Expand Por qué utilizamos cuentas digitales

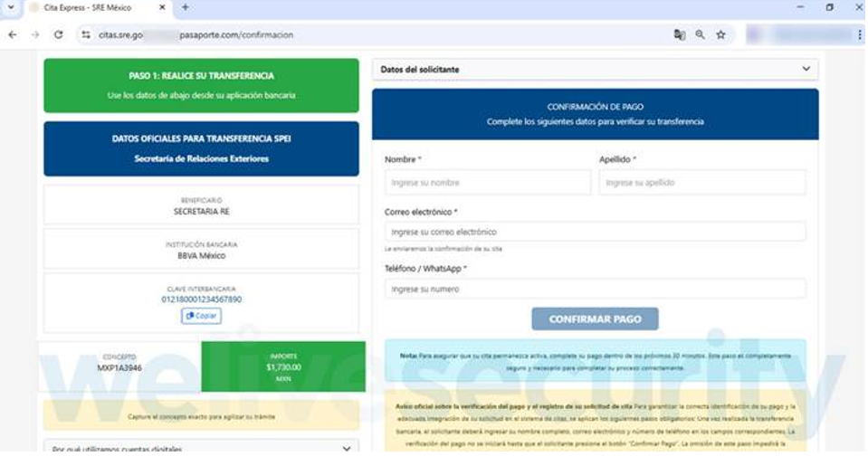[201, 448]
